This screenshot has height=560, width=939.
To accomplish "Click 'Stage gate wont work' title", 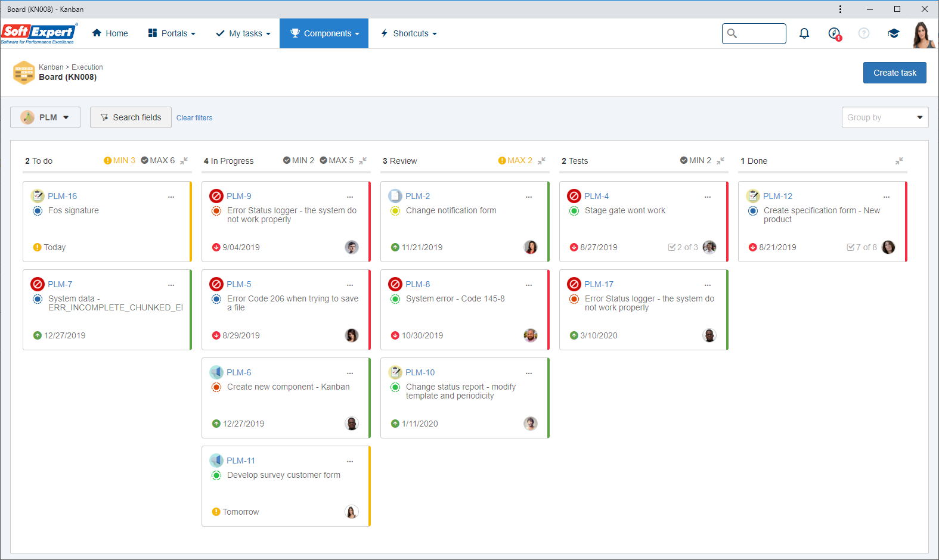I will click(x=625, y=210).
